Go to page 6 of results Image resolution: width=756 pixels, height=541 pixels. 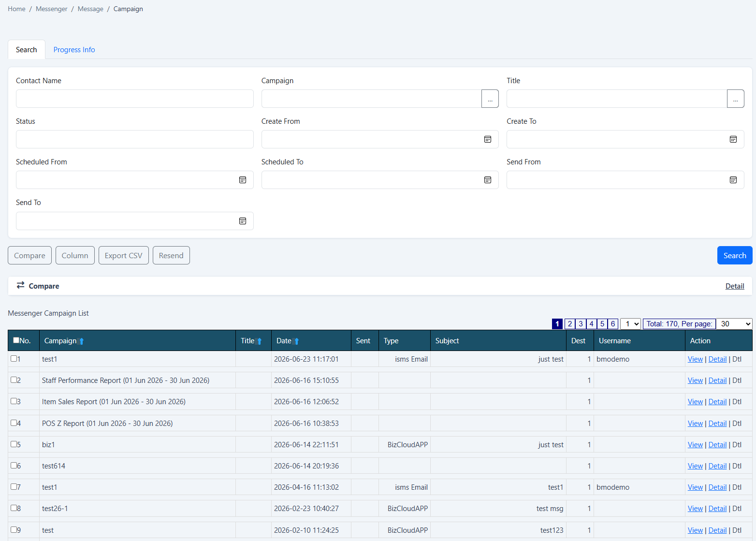click(x=612, y=324)
